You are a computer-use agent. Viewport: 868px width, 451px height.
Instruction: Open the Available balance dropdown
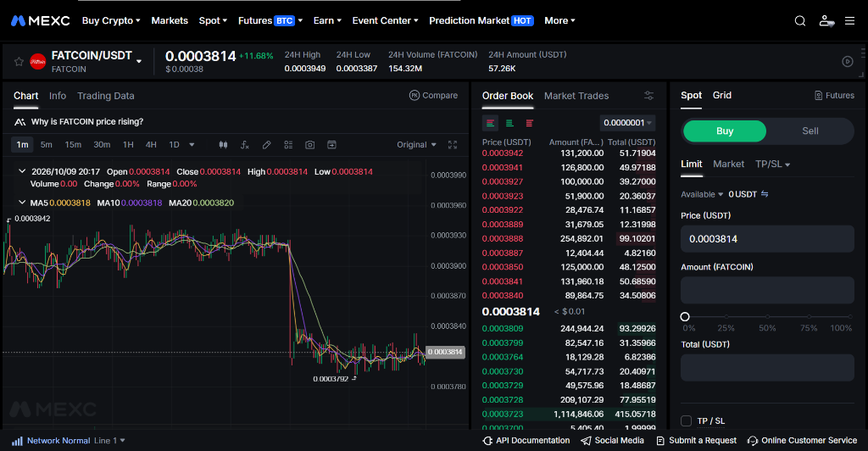[702, 194]
